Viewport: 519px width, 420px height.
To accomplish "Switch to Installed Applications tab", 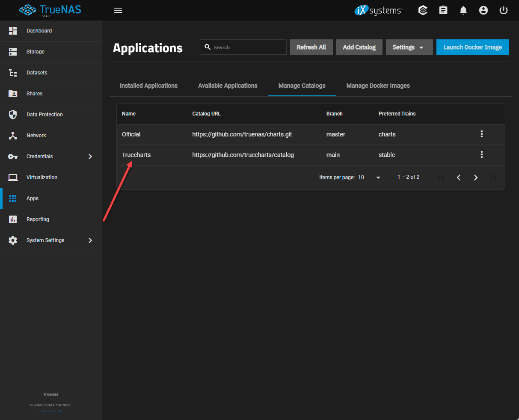I will tap(148, 86).
